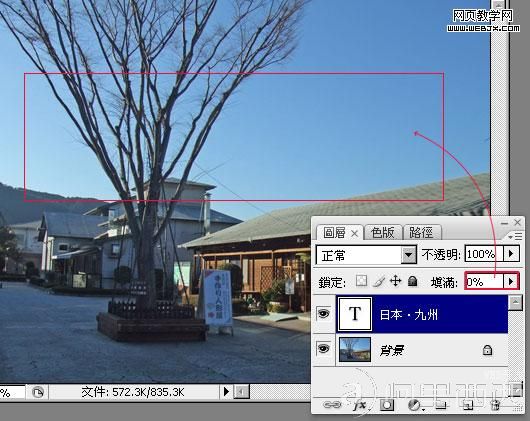530x421 pixels.
Task: Toggle lock transparent pixels checkerboard box
Action: (361, 281)
